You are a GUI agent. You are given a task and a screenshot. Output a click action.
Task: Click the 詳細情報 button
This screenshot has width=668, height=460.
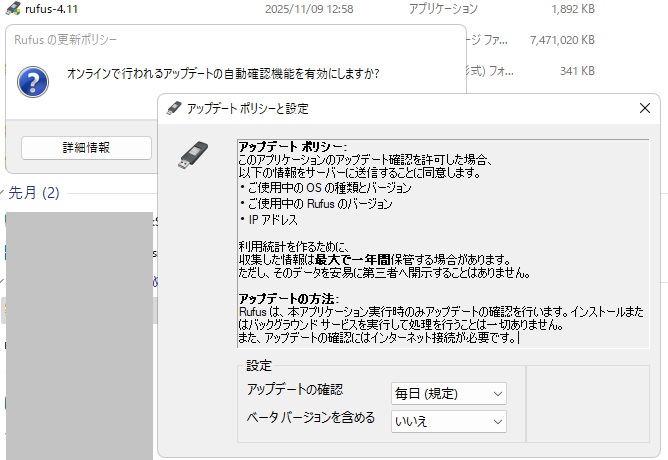coord(86,147)
